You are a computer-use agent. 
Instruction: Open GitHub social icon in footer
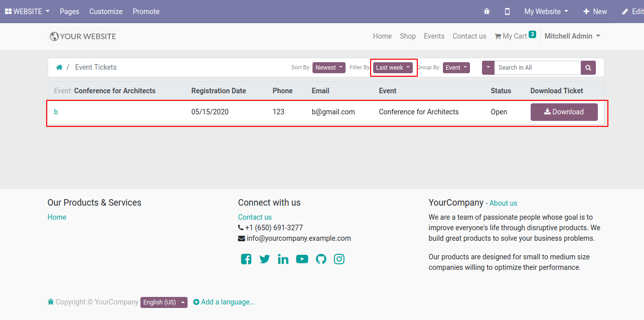click(321, 259)
